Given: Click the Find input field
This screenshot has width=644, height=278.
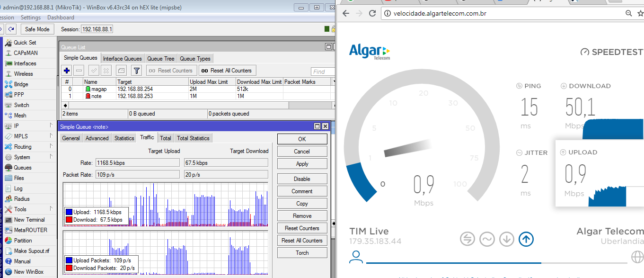Looking at the screenshot, I should (x=323, y=72).
